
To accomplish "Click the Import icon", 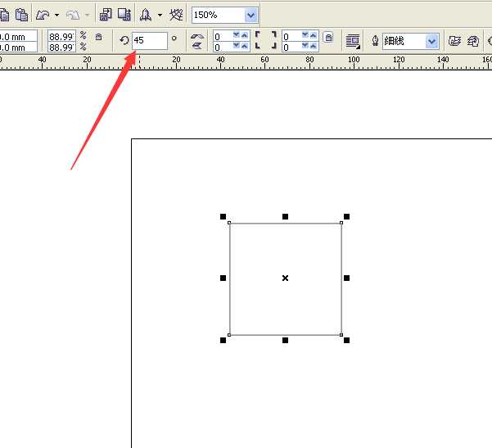I will [x=106, y=14].
